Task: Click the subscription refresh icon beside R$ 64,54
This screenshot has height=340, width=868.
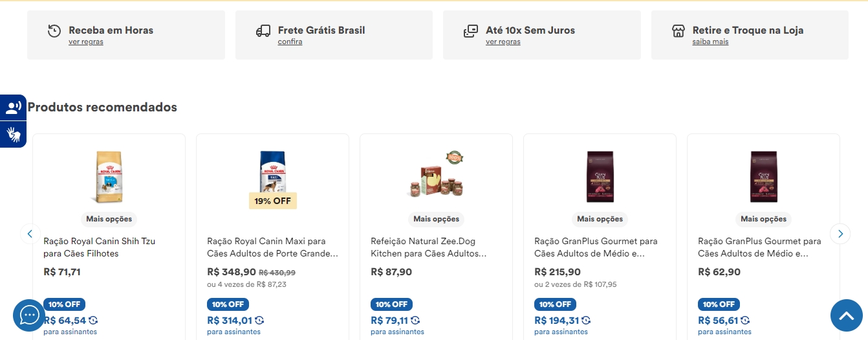Action: pyautogui.click(x=94, y=321)
